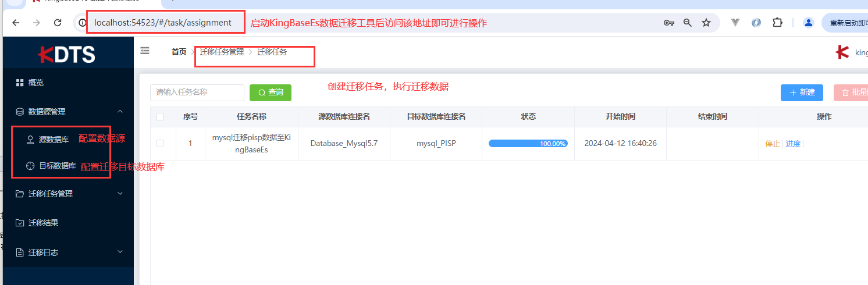
Task: Click the sidebar collapse hamburger icon
Action: (x=145, y=51)
